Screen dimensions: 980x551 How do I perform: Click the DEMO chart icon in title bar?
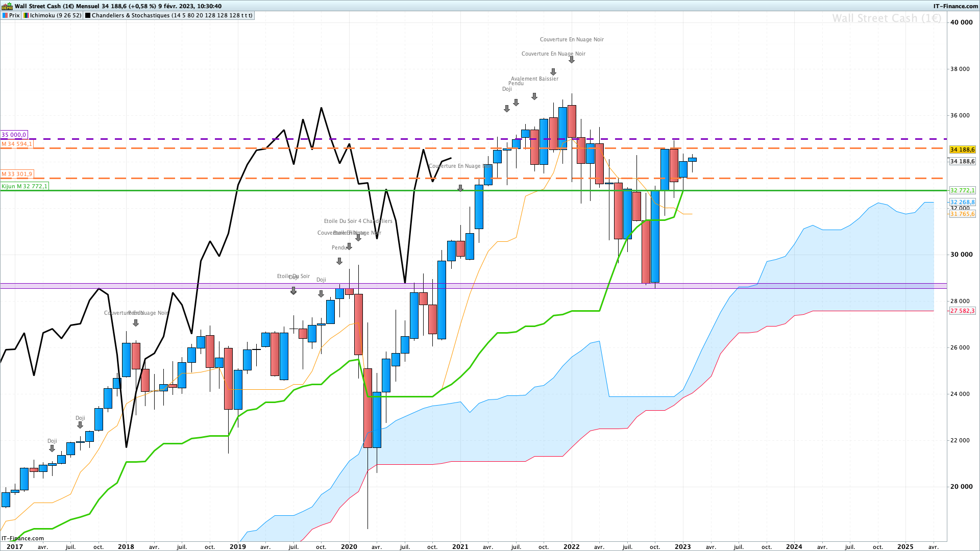click(7, 6)
